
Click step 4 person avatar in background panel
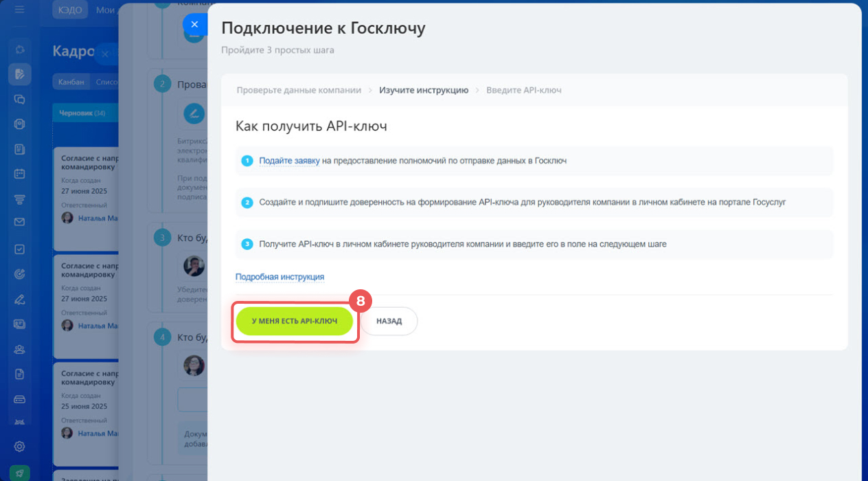(194, 365)
